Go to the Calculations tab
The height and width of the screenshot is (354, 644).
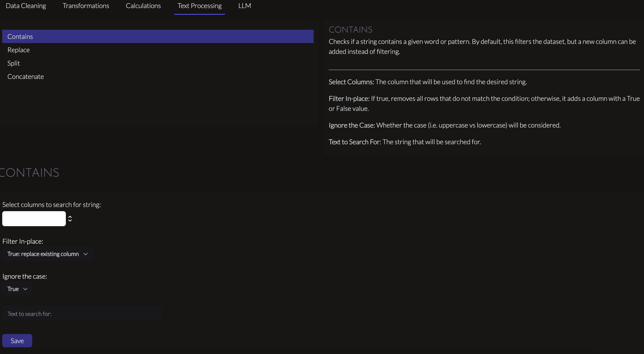(x=143, y=6)
